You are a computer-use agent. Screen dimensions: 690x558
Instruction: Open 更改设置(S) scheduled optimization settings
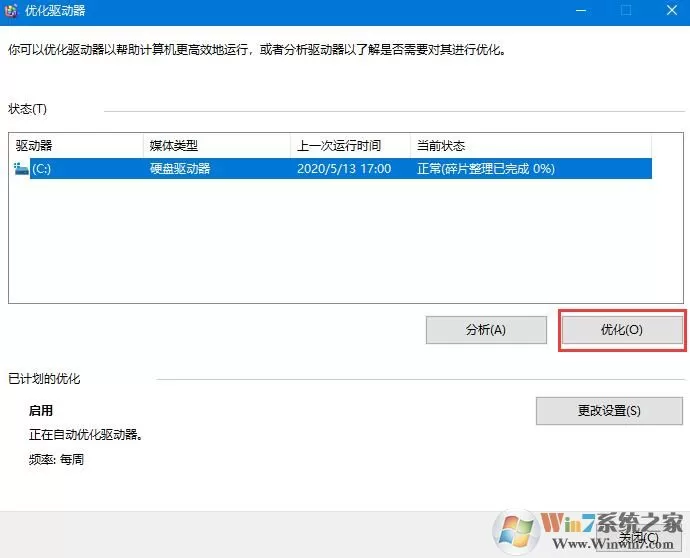pos(609,411)
